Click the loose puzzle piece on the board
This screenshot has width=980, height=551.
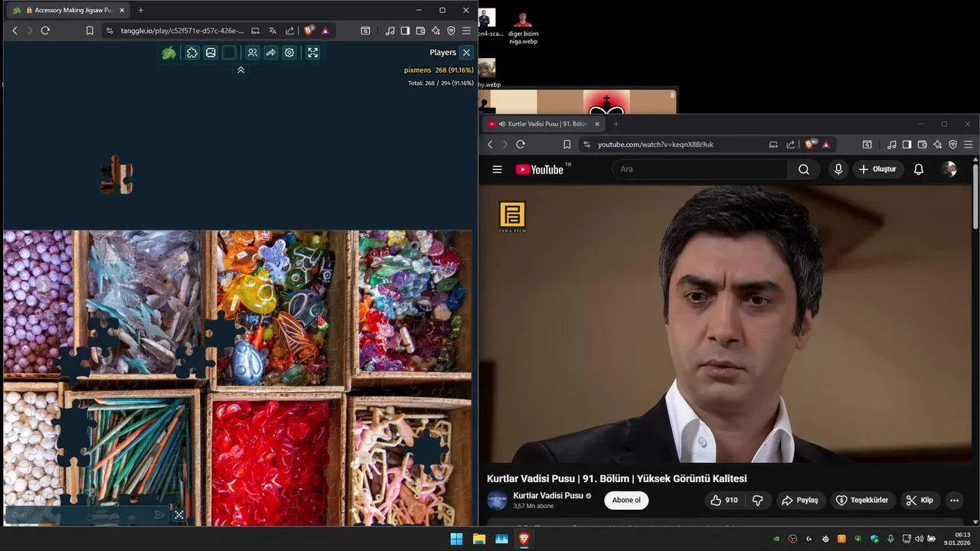pos(117,175)
